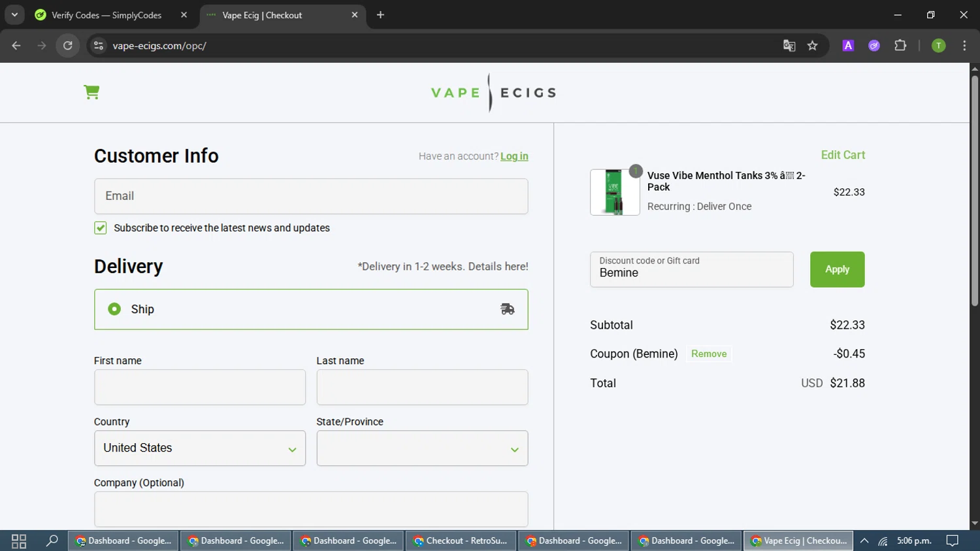The image size is (980, 551).
Task: Go back to the previous page
Action: click(x=16, y=46)
